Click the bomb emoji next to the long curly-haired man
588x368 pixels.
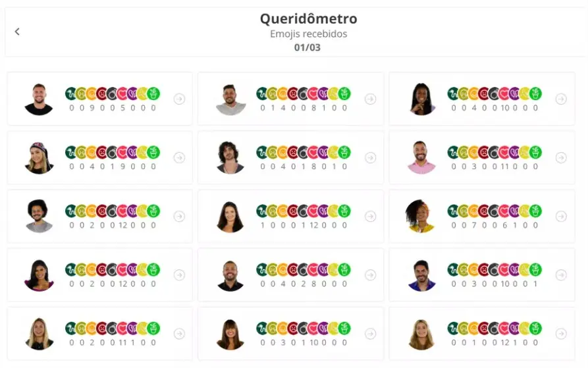[303, 153]
